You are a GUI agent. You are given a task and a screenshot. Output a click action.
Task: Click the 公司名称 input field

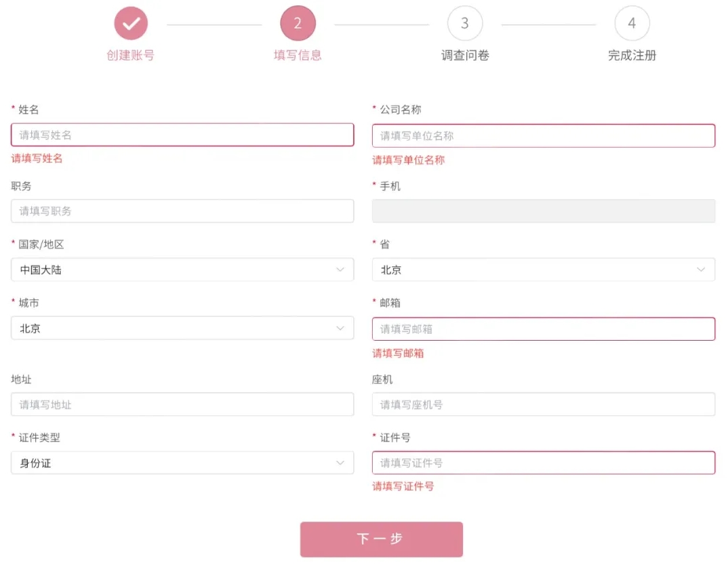pos(543,135)
